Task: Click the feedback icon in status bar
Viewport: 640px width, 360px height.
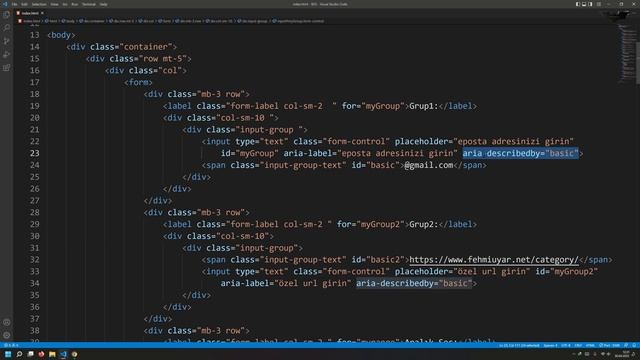Action: click(626, 345)
